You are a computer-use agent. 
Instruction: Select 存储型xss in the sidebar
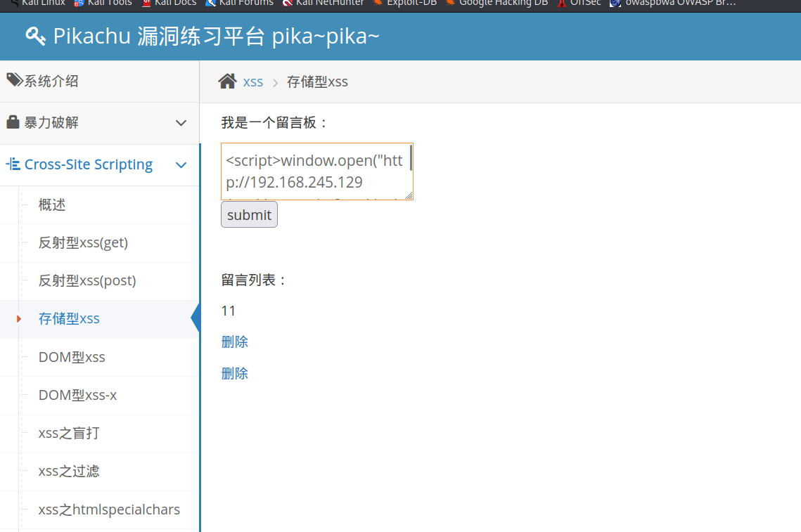pos(69,318)
